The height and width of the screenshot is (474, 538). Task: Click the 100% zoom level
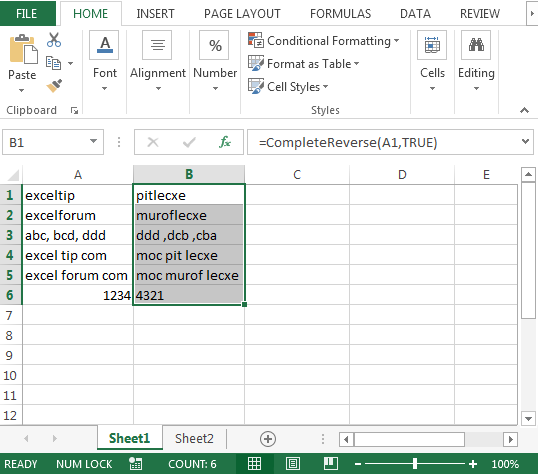click(505, 464)
